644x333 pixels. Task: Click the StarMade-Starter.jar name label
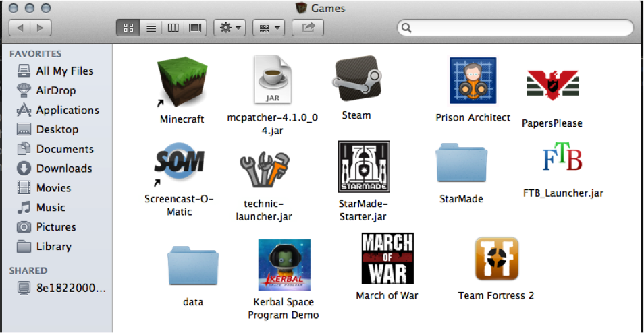point(363,210)
